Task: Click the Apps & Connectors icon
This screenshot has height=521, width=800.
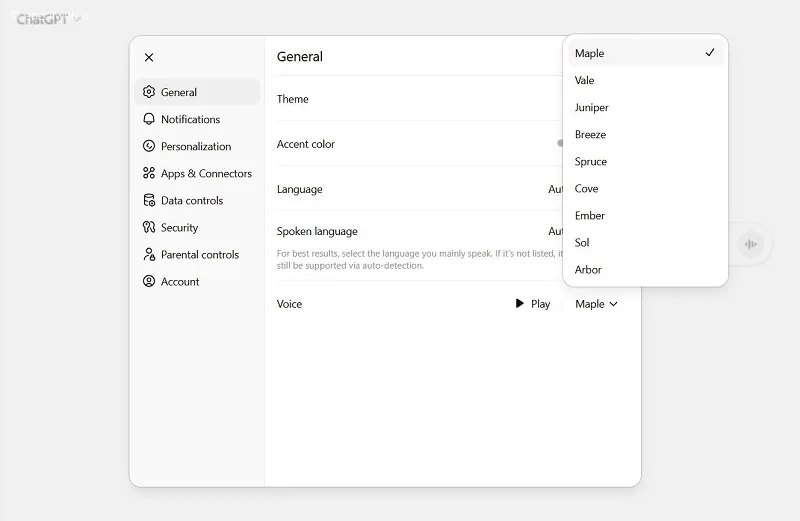Action: point(149,173)
